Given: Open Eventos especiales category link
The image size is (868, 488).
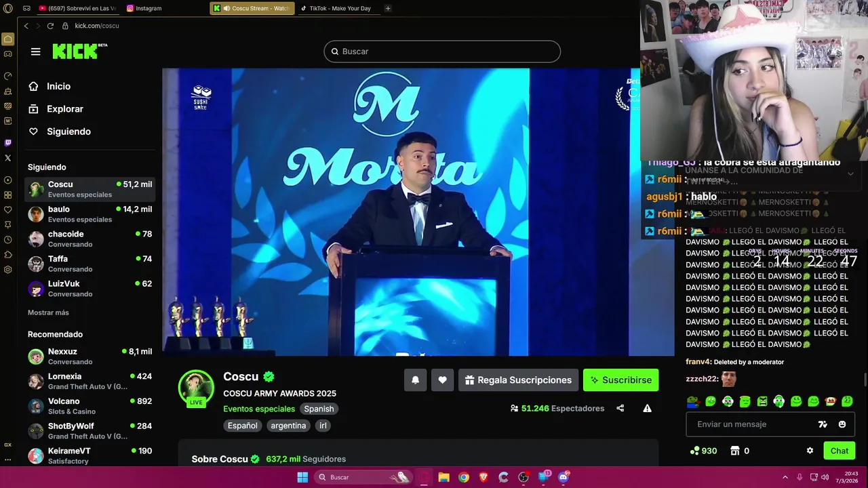Looking at the screenshot, I should (x=259, y=409).
